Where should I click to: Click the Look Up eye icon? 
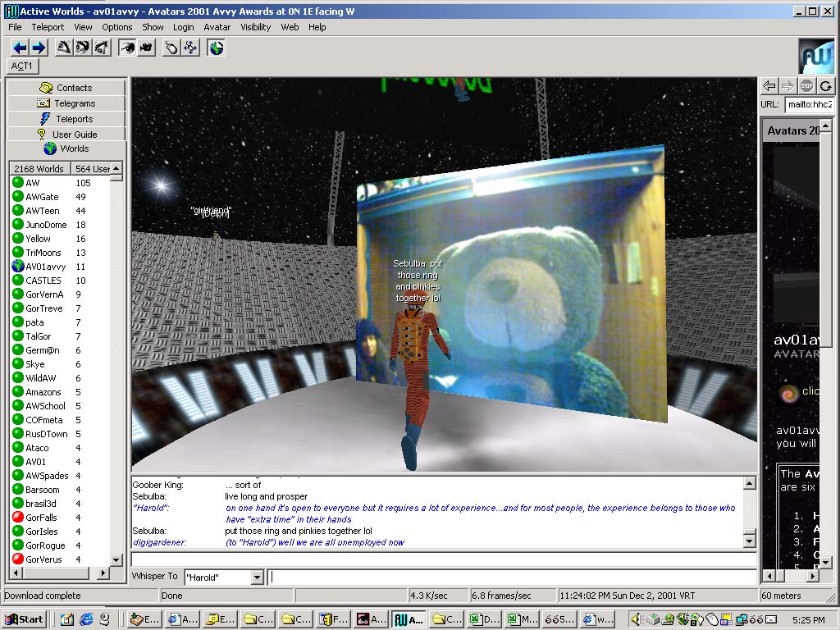pos(64,48)
